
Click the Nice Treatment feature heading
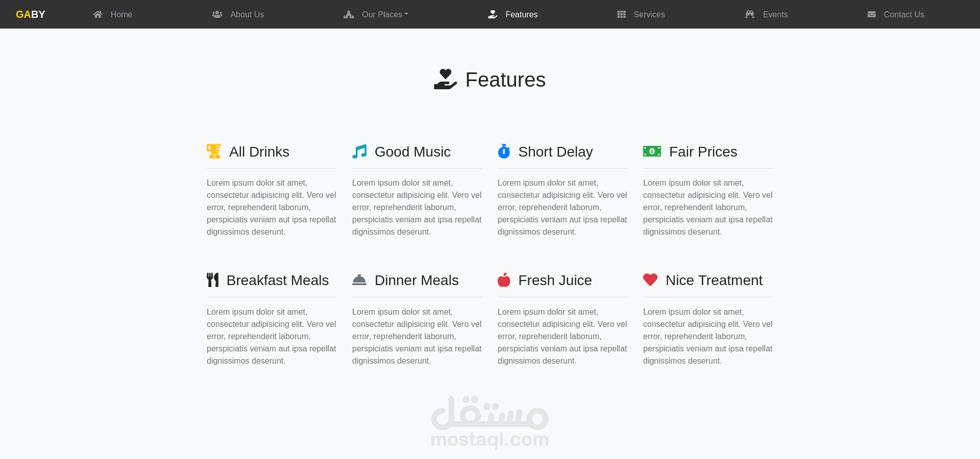[714, 280]
